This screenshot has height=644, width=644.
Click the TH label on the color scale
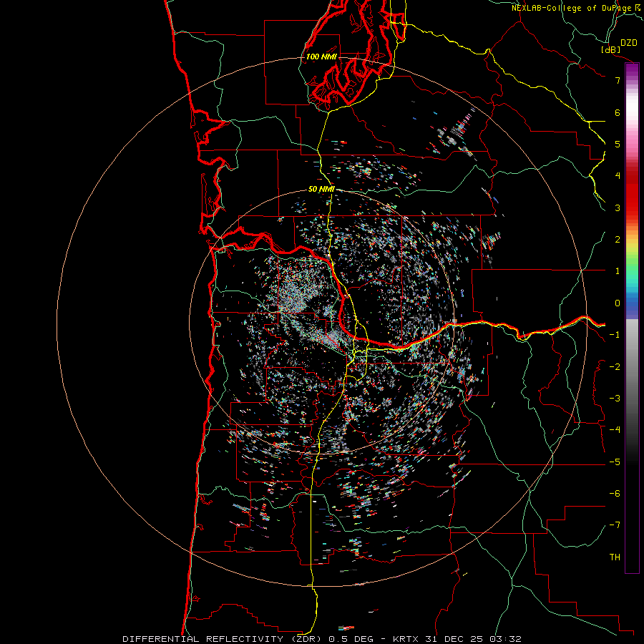(615, 557)
